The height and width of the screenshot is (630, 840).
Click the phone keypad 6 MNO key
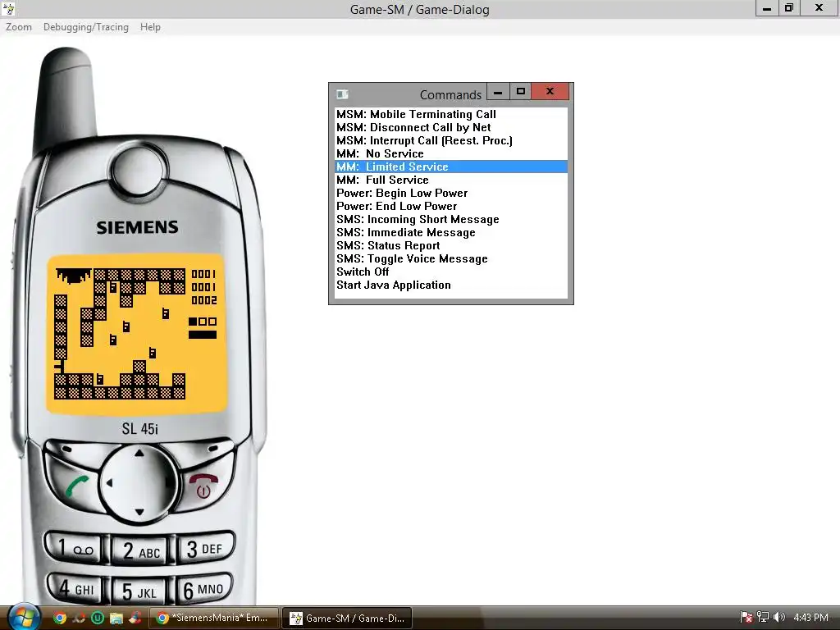click(x=204, y=589)
